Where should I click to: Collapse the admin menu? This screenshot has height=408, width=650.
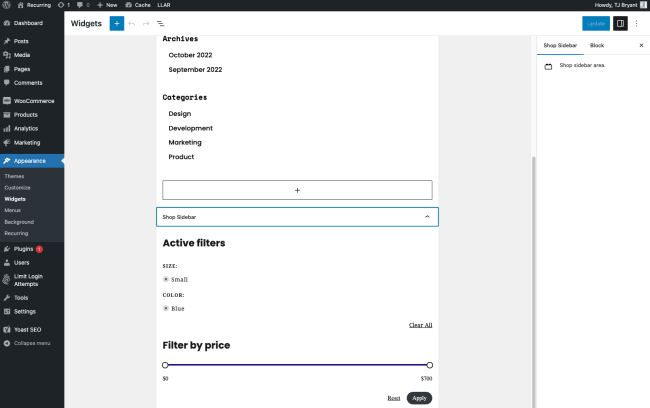click(x=31, y=343)
